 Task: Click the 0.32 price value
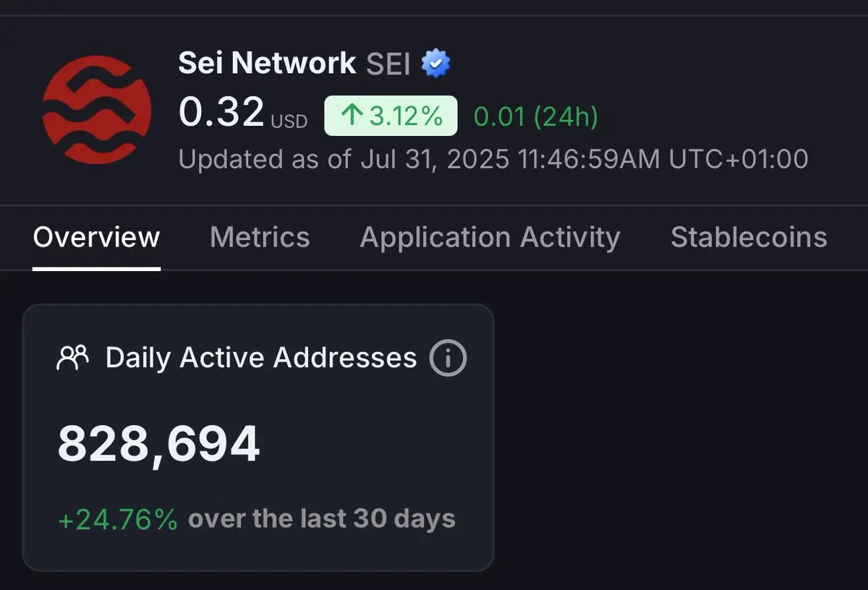221,113
